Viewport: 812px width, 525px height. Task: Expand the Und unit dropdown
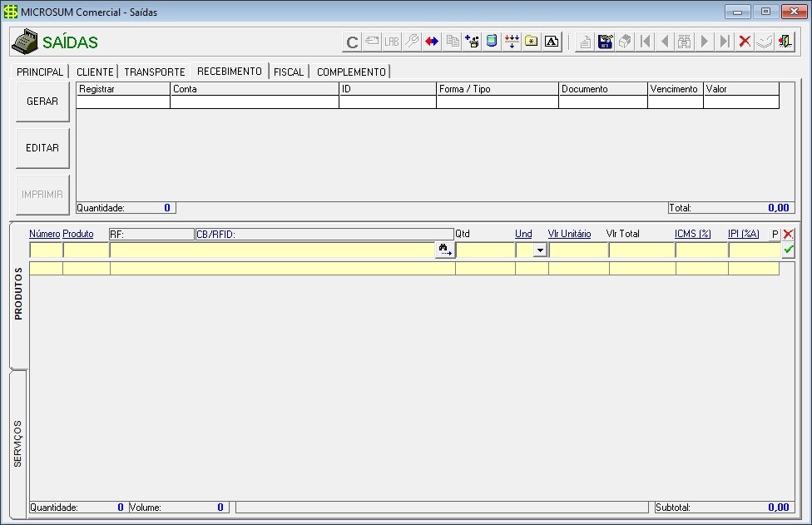tap(539, 250)
